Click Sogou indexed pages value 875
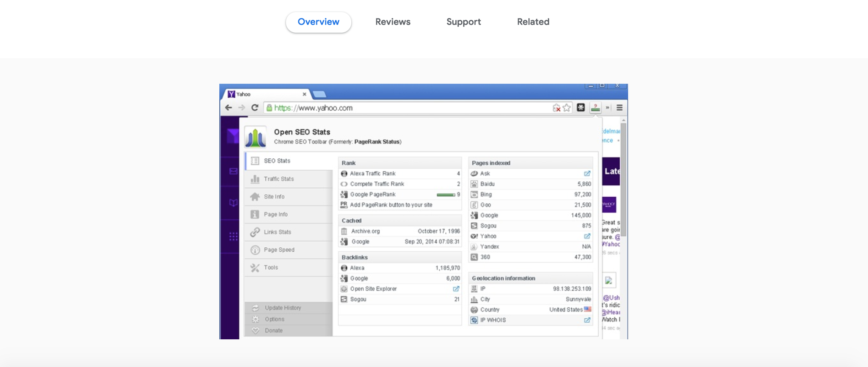 coord(587,226)
